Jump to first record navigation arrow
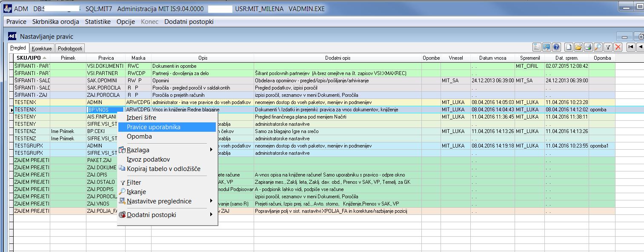Screen dimensions: 644x252 click(631, 47)
